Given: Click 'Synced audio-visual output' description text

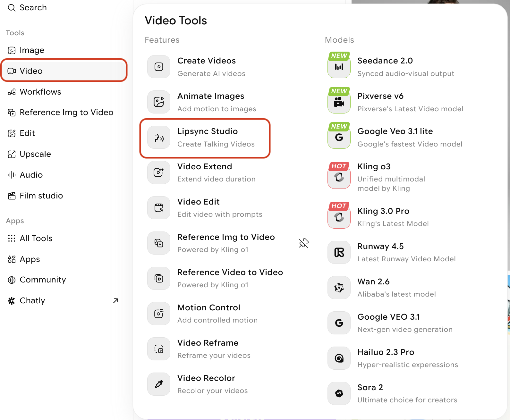Looking at the screenshot, I should (x=406, y=74).
